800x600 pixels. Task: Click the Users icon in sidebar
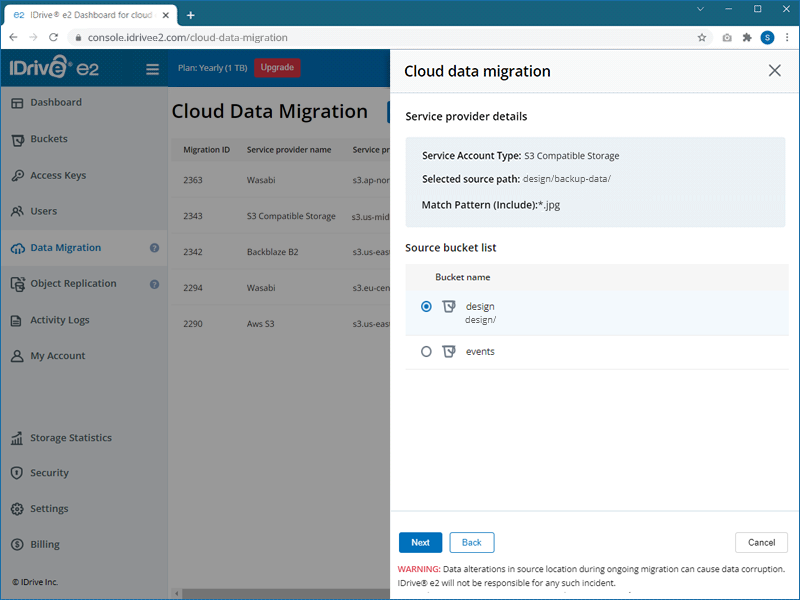point(17,212)
